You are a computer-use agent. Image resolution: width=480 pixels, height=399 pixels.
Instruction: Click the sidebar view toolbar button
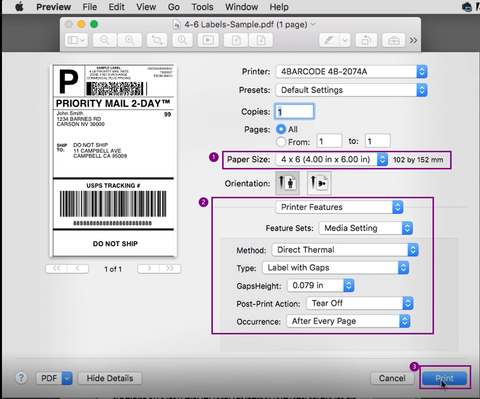tap(76, 40)
